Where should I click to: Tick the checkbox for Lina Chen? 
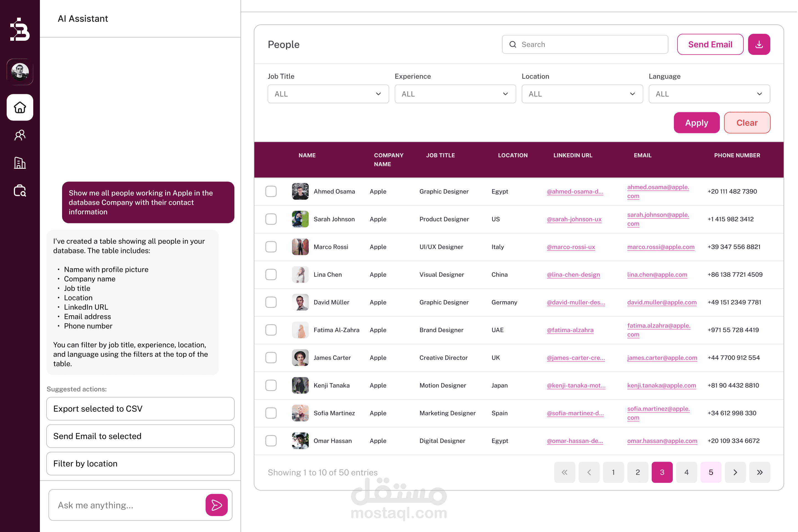(271, 275)
